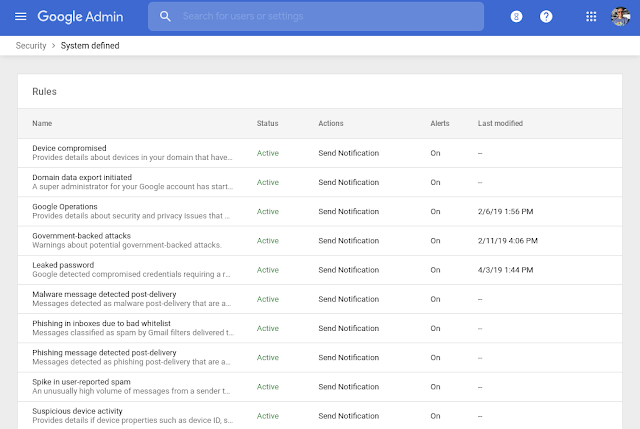
Task: Focus the search users or settings field
Action: pos(320,17)
